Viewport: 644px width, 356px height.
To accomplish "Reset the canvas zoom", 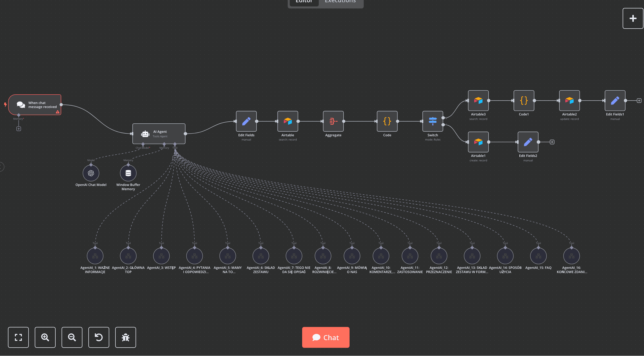I will pyautogui.click(x=99, y=337).
